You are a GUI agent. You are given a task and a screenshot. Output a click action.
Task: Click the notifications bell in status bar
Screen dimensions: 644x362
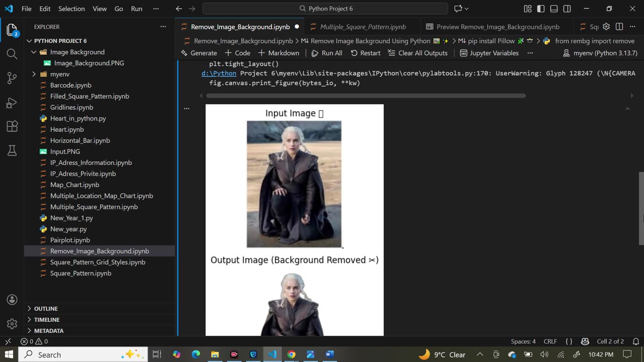pyautogui.click(x=635, y=341)
